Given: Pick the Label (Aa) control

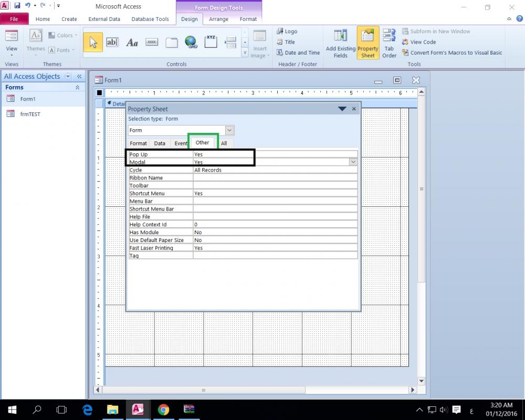Looking at the screenshot, I should (132, 43).
